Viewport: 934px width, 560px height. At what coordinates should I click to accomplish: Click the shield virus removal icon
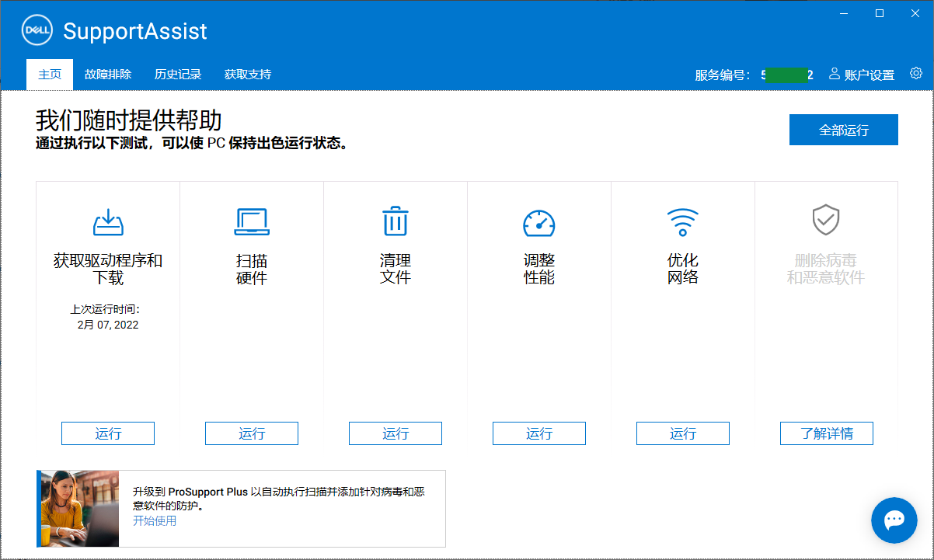826,221
